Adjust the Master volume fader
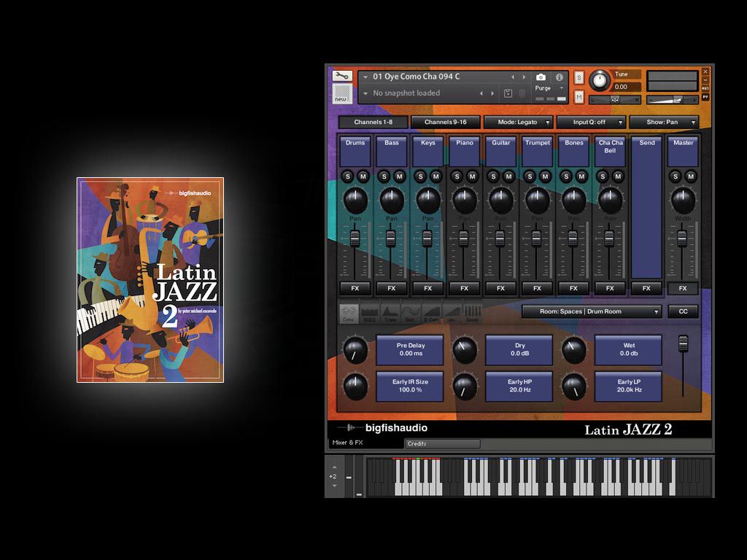The width and height of the screenshot is (747, 560). click(682, 238)
